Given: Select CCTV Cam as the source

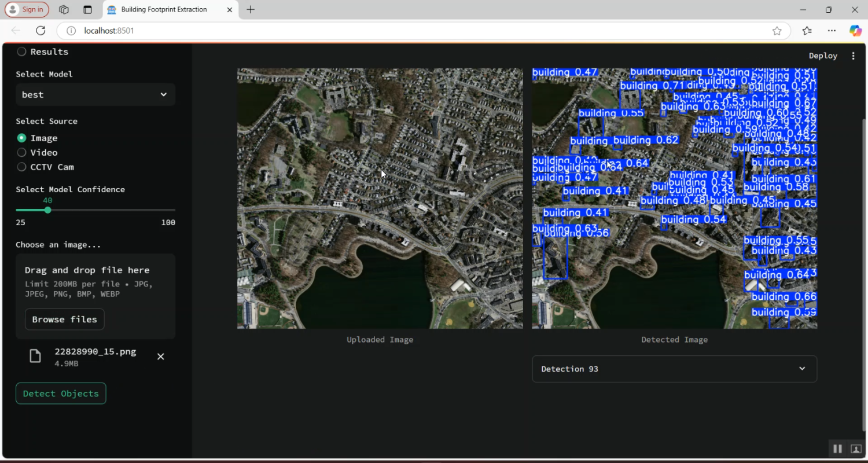Looking at the screenshot, I should [22, 167].
